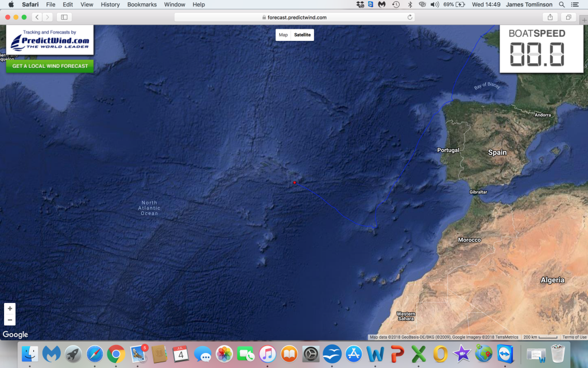Open Notification Center
Viewport: 588px width, 368px height.
pyautogui.click(x=574, y=5)
